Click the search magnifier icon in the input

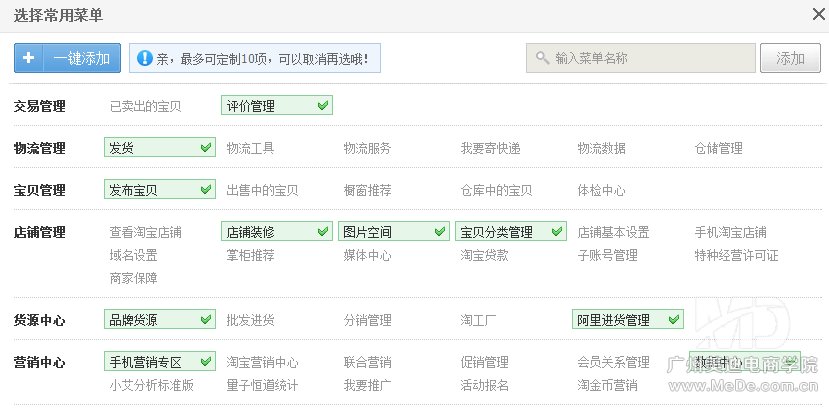(x=542, y=59)
